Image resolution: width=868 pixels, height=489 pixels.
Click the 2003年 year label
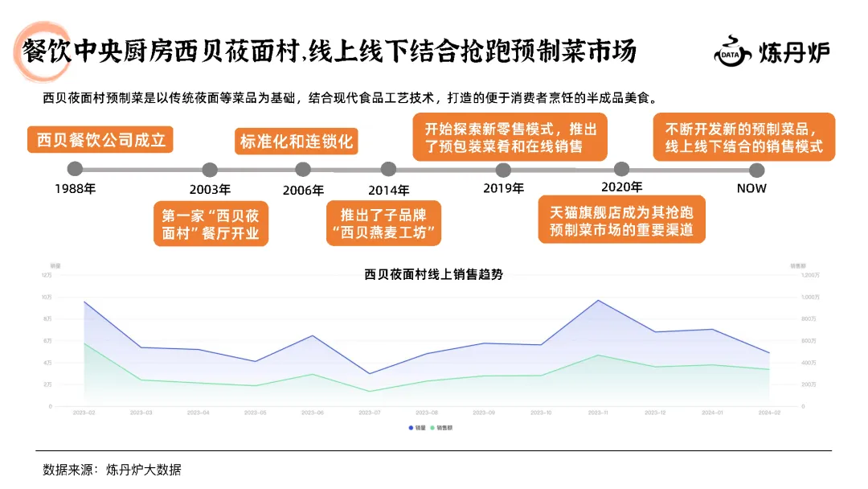point(210,189)
